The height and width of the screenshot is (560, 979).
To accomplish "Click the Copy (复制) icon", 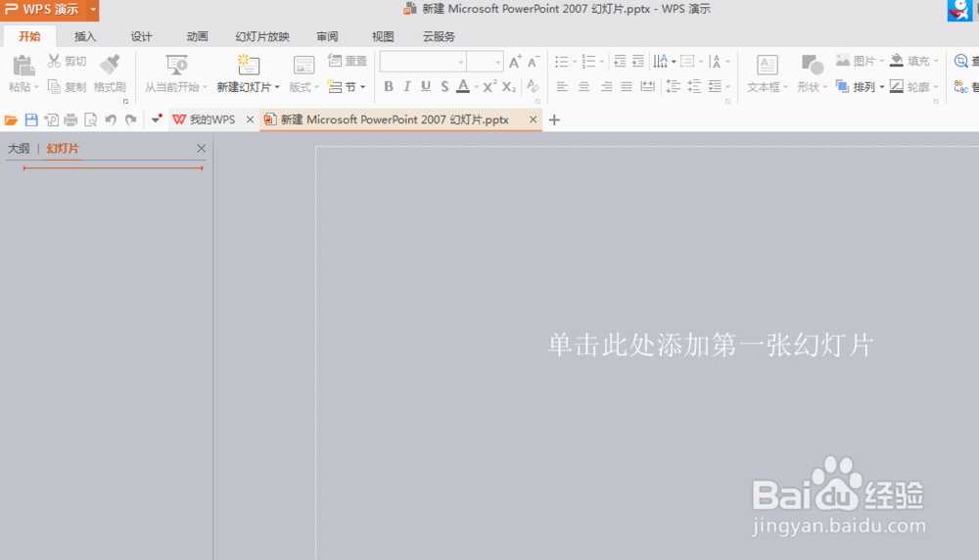I will coord(54,86).
